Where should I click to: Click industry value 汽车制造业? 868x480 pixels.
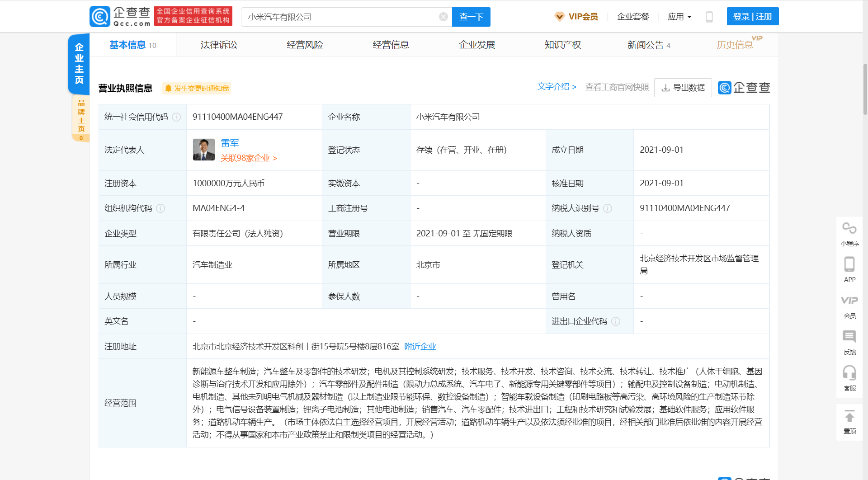point(212,265)
